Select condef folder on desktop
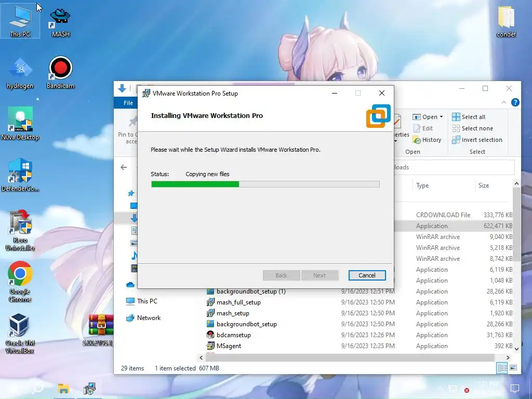The height and width of the screenshot is (399, 532). (x=506, y=22)
